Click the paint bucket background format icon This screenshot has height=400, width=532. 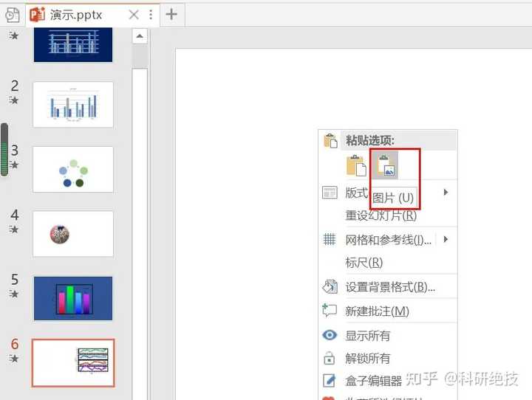[x=330, y=286]
